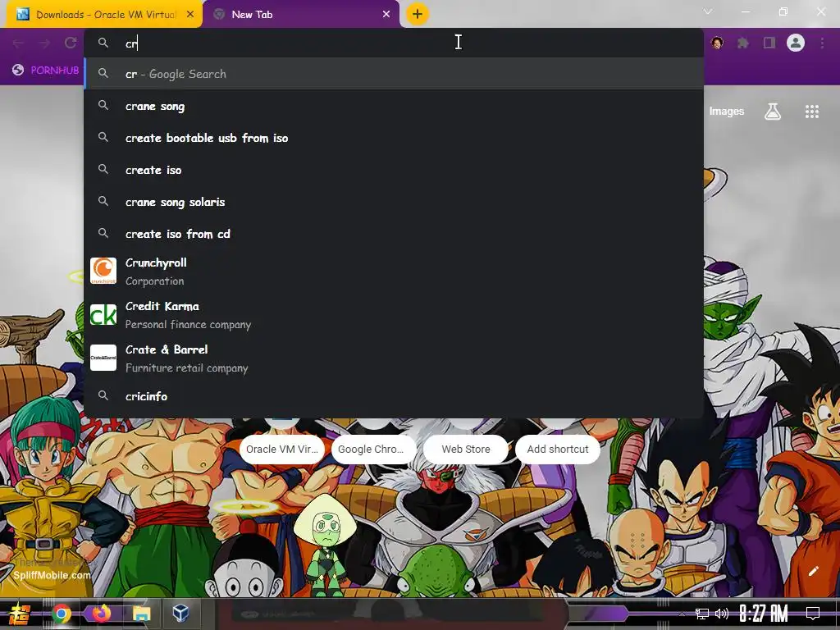Select the Crate & Barrel suggestion
Image resolution: width=840 pixels, height=630 pixels.
394,358
